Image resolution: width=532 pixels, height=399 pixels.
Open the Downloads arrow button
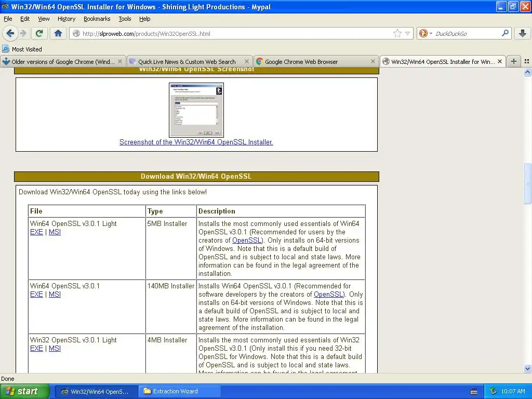pos(523,33)
